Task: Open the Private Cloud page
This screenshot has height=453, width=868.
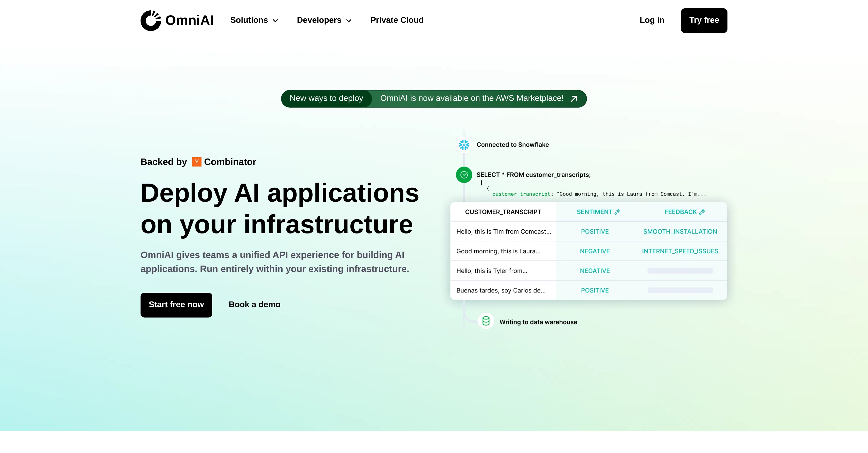Action: pos(397,20)
